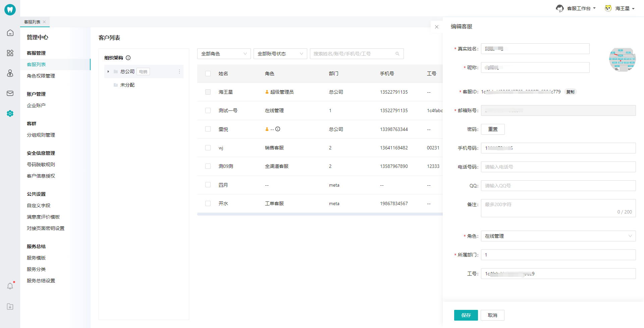Focus the 真实姓名 input field
Image resolution: width=644 pixels, height=328 pixels.
point(535,49)
